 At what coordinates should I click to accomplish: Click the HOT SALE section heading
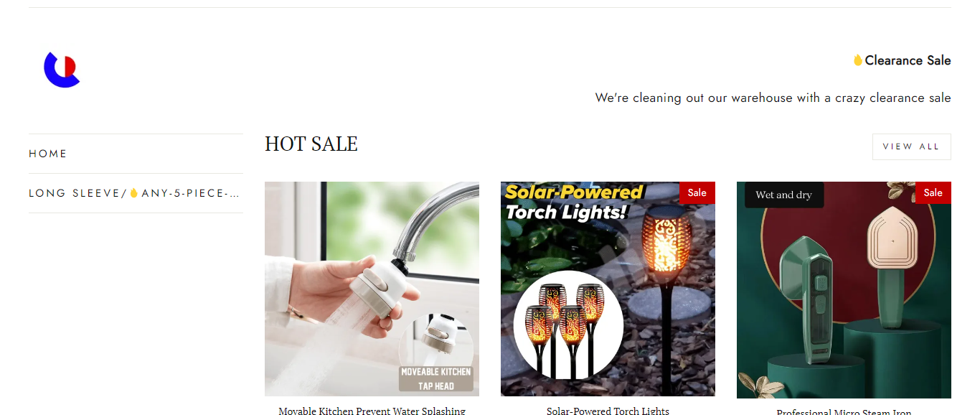311,144
